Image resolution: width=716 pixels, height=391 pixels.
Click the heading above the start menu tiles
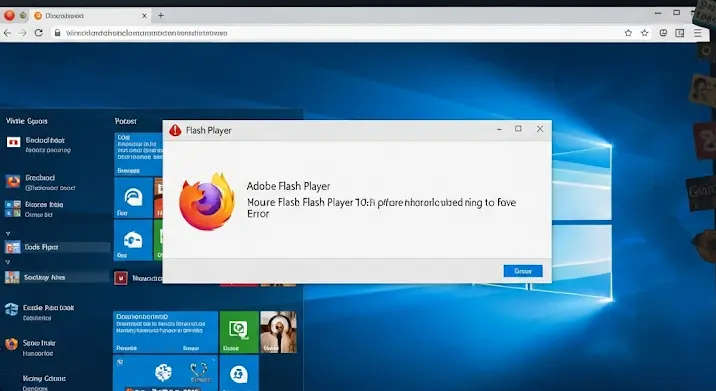pos(126,121)
